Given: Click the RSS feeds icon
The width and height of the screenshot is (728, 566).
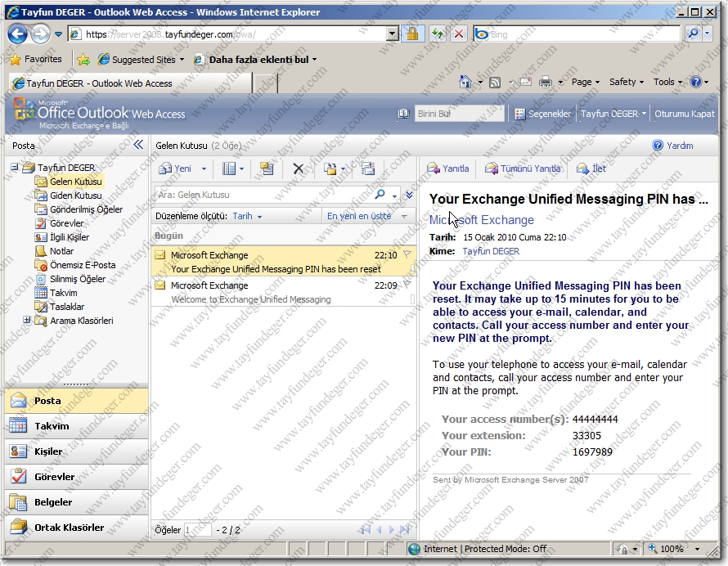Looking at the screenshot, I should 495,82.
